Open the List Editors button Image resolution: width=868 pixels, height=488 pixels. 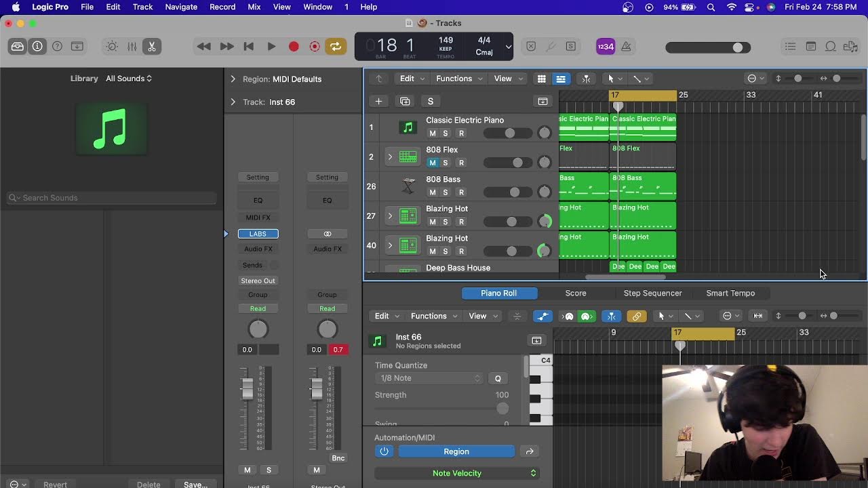click(791, 47)
